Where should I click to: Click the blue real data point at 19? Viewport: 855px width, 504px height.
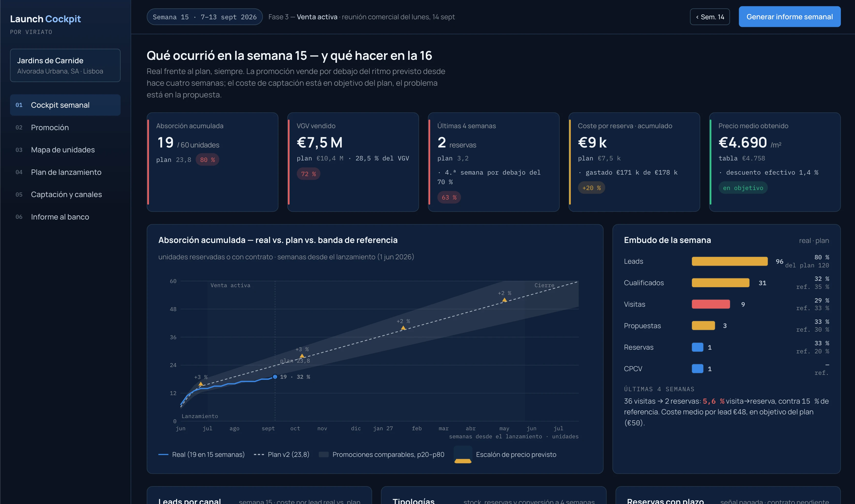point(275,377)
